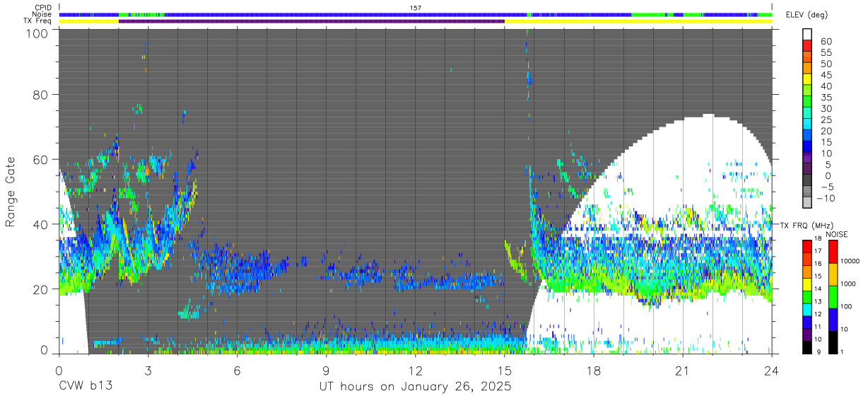The image size is (868, 401).
Task: Click the Range Gate axis title
Action: click(x=11, y=192)
